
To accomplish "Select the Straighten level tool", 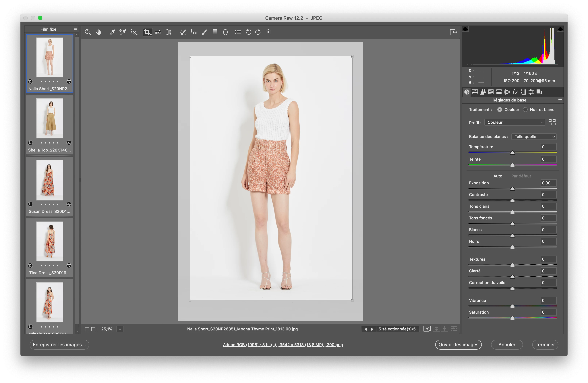I will click(158, 32).
